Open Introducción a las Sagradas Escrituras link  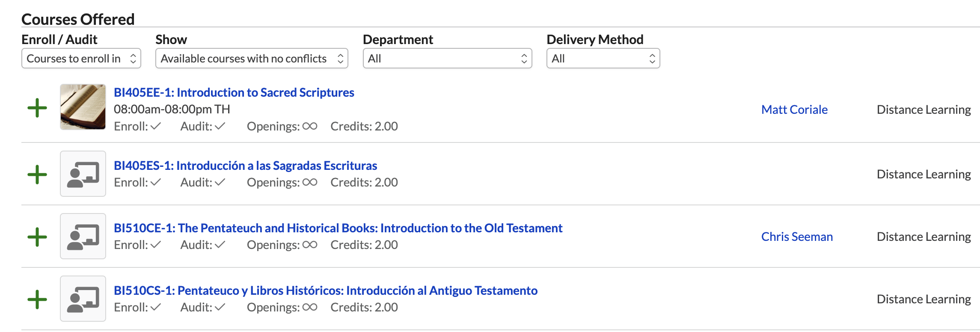(245, 166)
